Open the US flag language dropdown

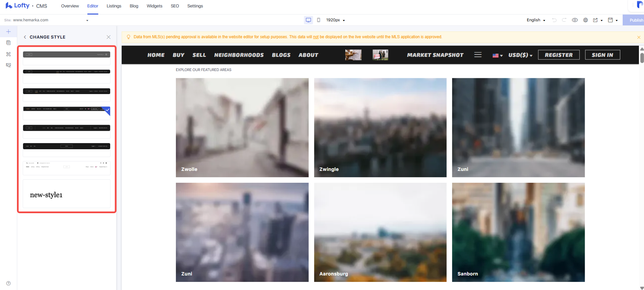[x=498, y=55]
